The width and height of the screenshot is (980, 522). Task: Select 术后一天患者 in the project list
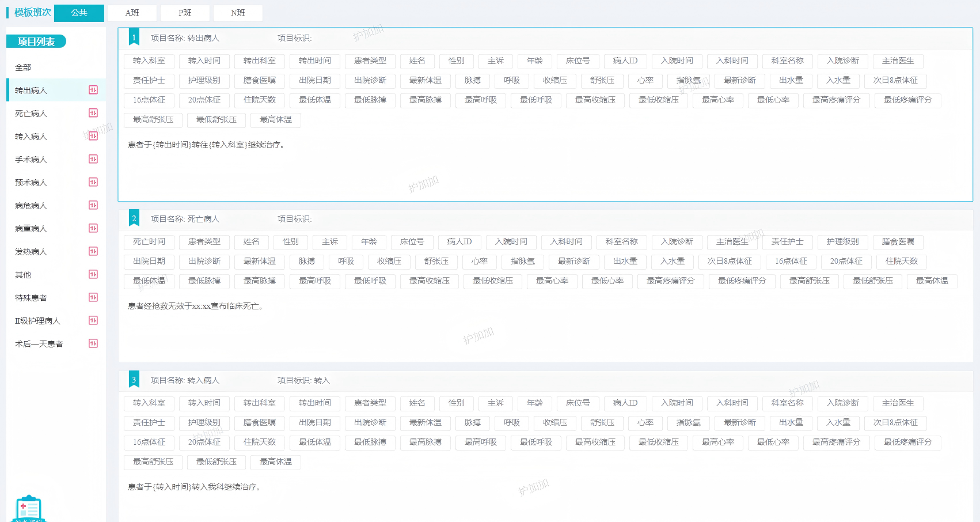pyautogui.click(x=56, y=344)
